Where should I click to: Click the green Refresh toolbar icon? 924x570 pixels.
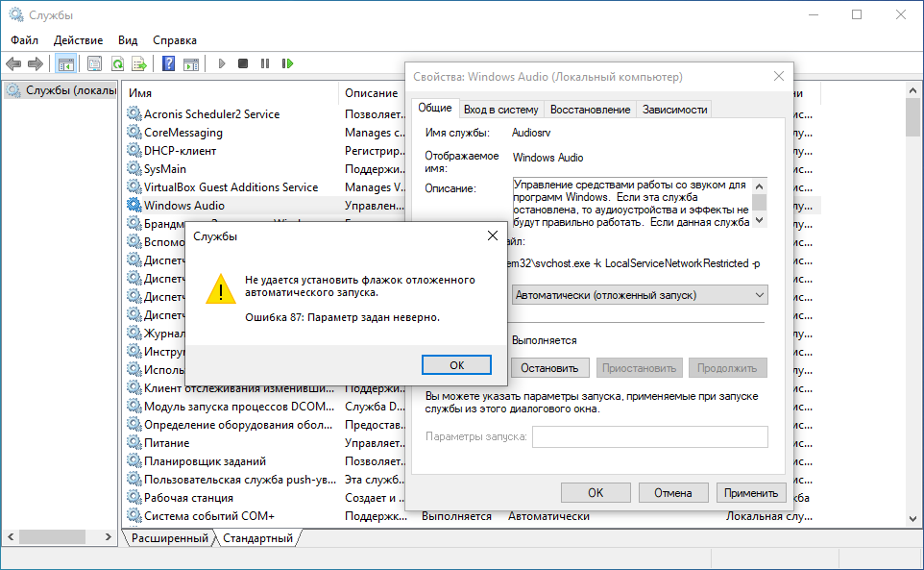click(117, 63)
